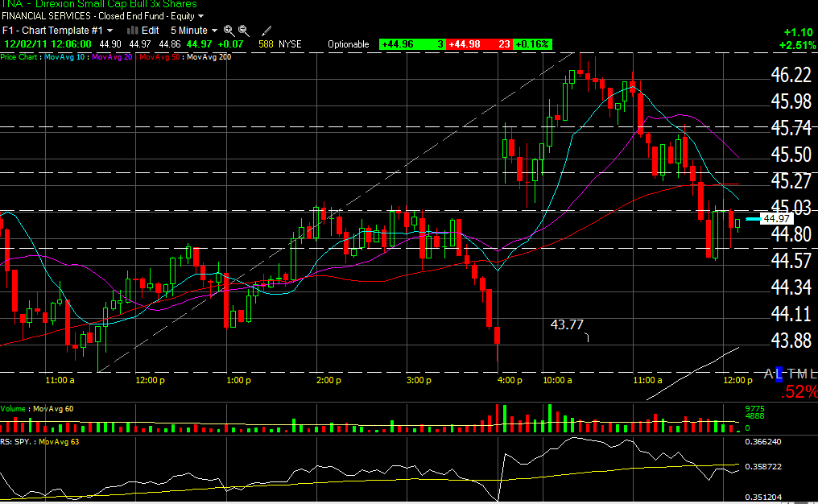818x504 pixels.
Task: Select the pencil drawing tool icon
Action: click(266, 31)
